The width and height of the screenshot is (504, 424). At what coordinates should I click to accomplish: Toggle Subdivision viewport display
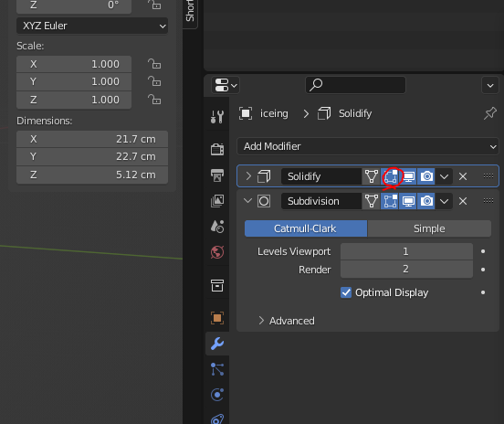coord(408,201)
